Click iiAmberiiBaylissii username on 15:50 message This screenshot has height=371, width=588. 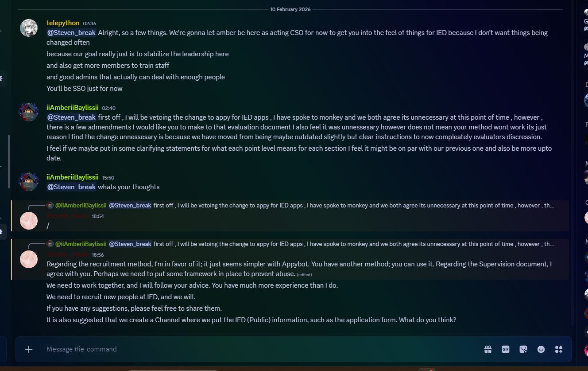[72, 177]
